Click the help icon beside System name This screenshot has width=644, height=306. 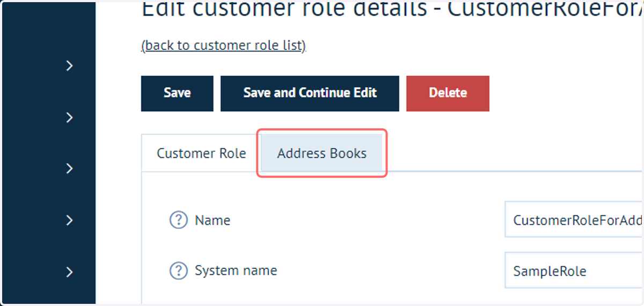[x=179, y=271]
